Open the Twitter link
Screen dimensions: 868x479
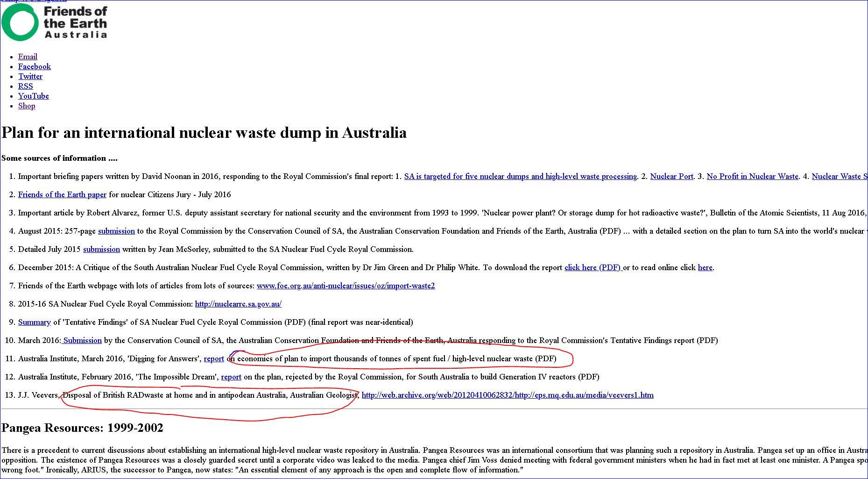click(x=30, y=76)
